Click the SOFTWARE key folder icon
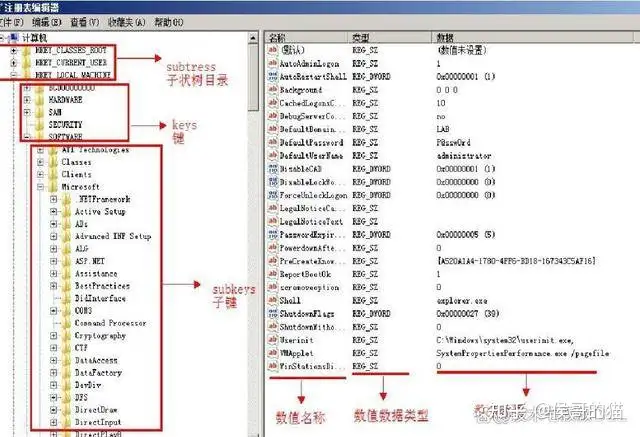The width and height of the screenshot is (640, 437). pyautogui.click(x=40, y=137)
